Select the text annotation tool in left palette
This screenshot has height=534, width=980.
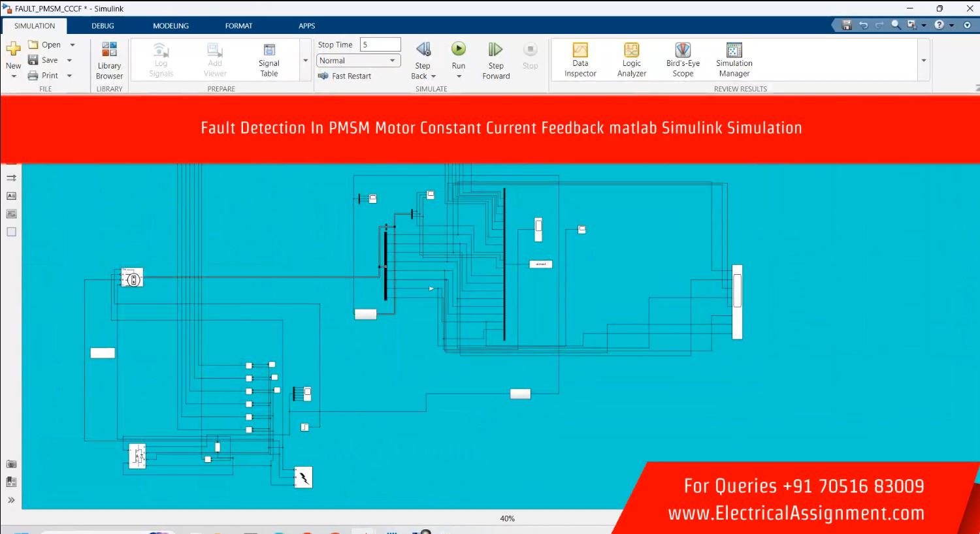coord(11,196)
